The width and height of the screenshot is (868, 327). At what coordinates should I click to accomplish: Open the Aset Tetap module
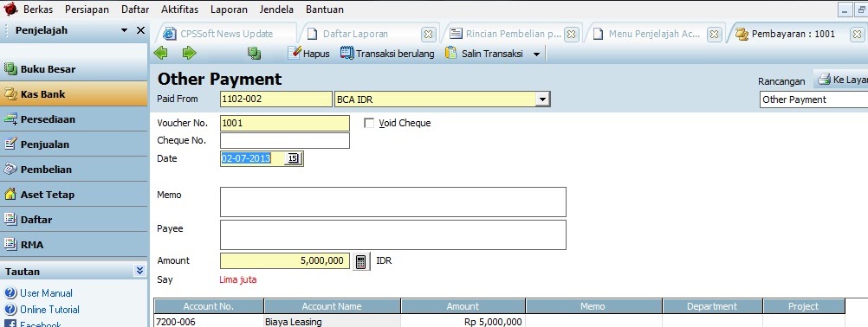tap(74, 195)
